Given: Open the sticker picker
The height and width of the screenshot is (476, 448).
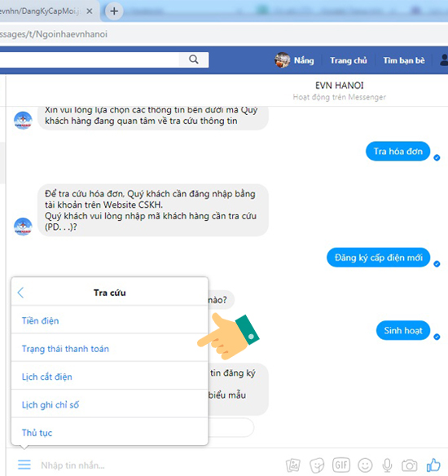Looking at the screenshot, I should [317, 465].
